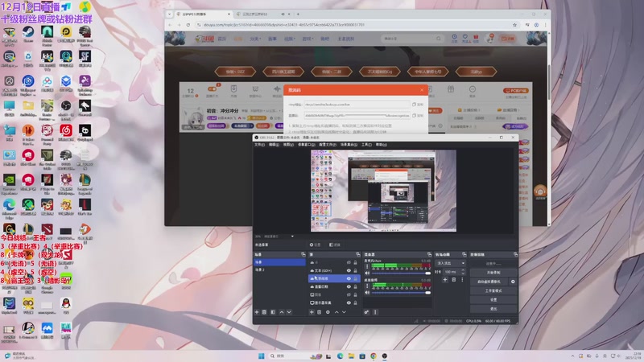Expand 分类 dropdown in Douyu navigation
This screenshot has width=644, height=362.
(x=255, y=39)
